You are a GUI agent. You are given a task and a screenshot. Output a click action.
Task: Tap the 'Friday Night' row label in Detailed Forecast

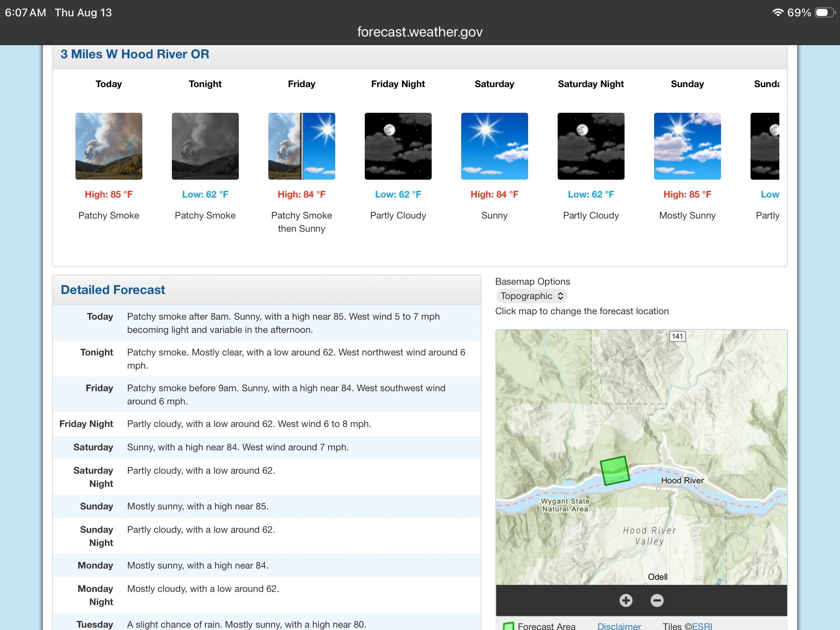(x=86, y=424)
